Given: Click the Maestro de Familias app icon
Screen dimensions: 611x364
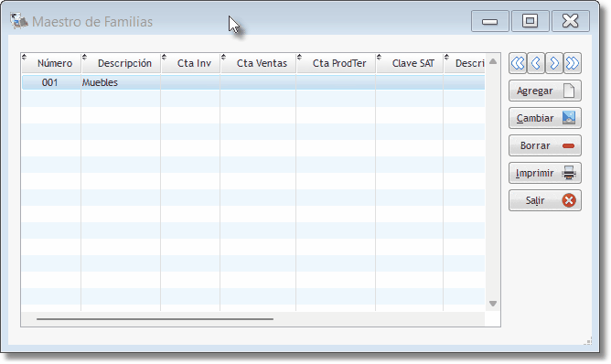Looking at the screenshot, I should point(18,21).
